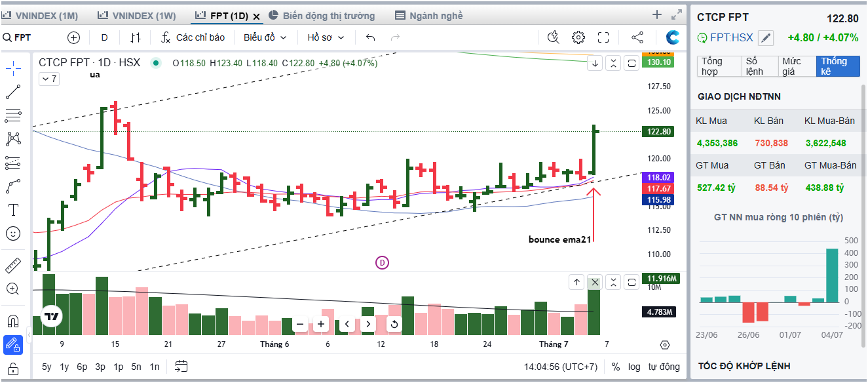Open the time axis settings gear
The height and width of the screenshot is (383, 868).
coord(665,345)
